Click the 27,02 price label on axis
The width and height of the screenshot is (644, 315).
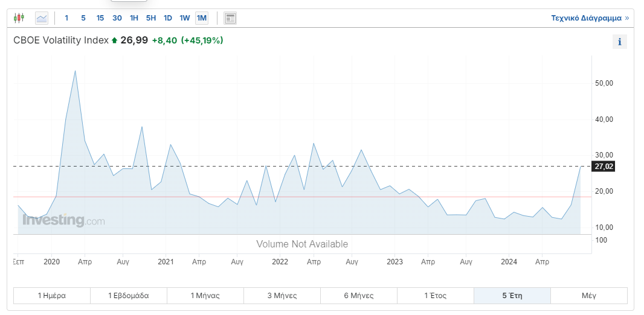[x=604, y=167]
